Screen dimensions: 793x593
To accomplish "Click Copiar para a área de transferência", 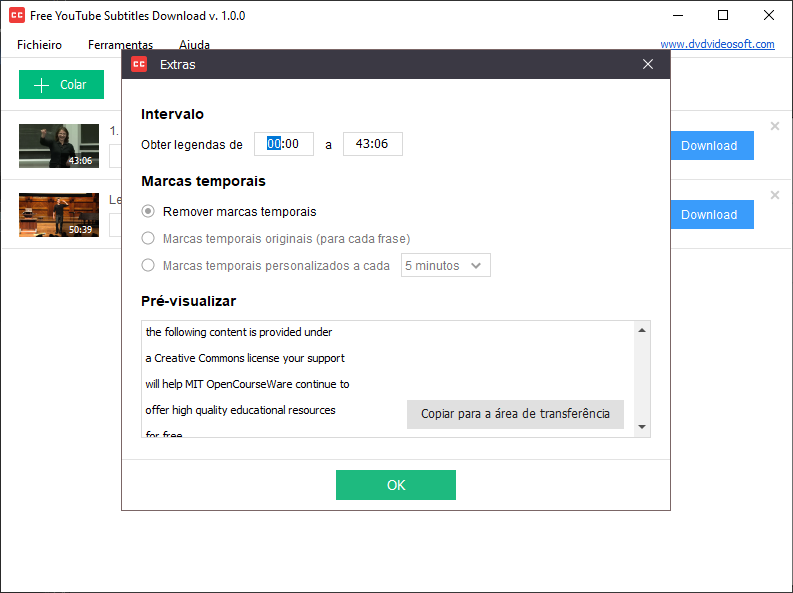I will coord(515,414).
